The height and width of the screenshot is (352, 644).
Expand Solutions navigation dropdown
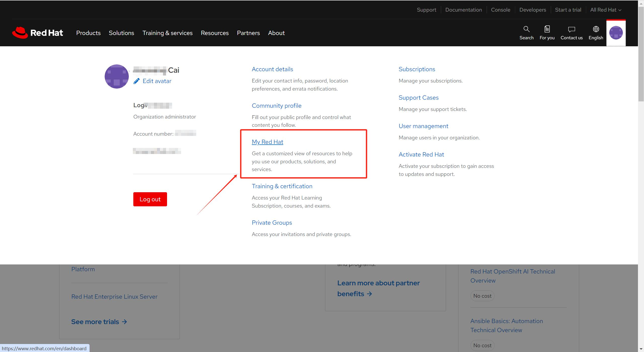click(x=121, y=32)
